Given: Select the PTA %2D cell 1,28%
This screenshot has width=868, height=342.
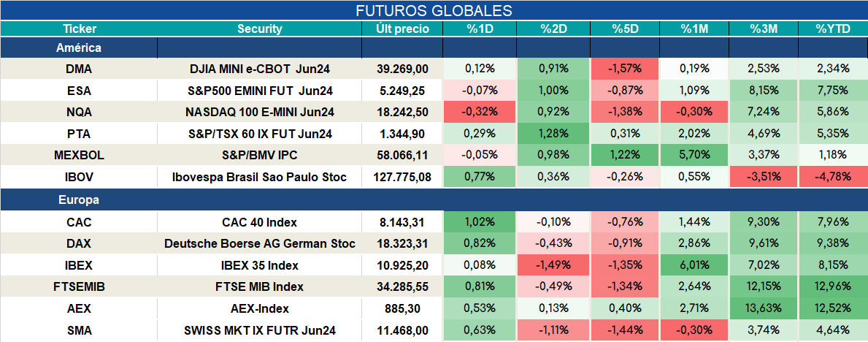Looking at the screenshot, I should tap(553, 134).
